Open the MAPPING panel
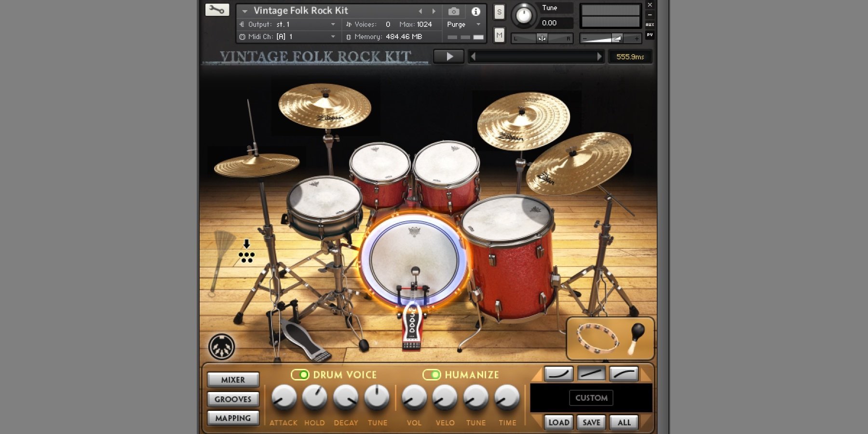868x434 pixels. [233, 418]
